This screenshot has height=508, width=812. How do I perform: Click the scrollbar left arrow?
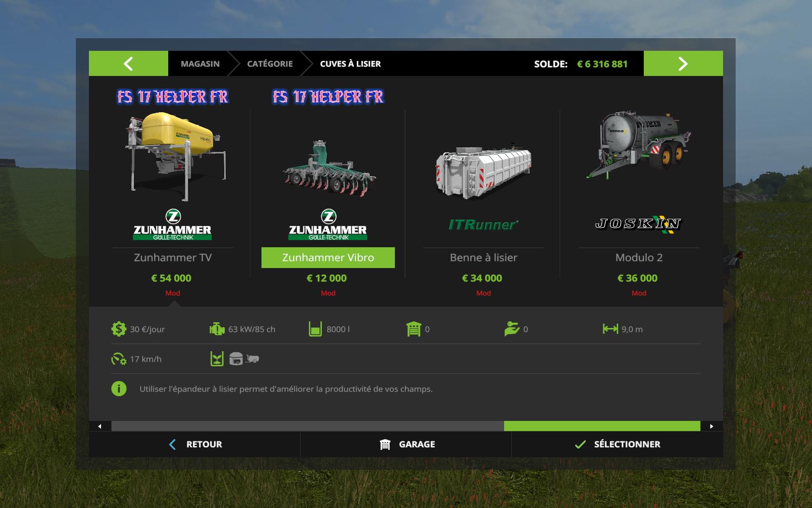(100, 426)
